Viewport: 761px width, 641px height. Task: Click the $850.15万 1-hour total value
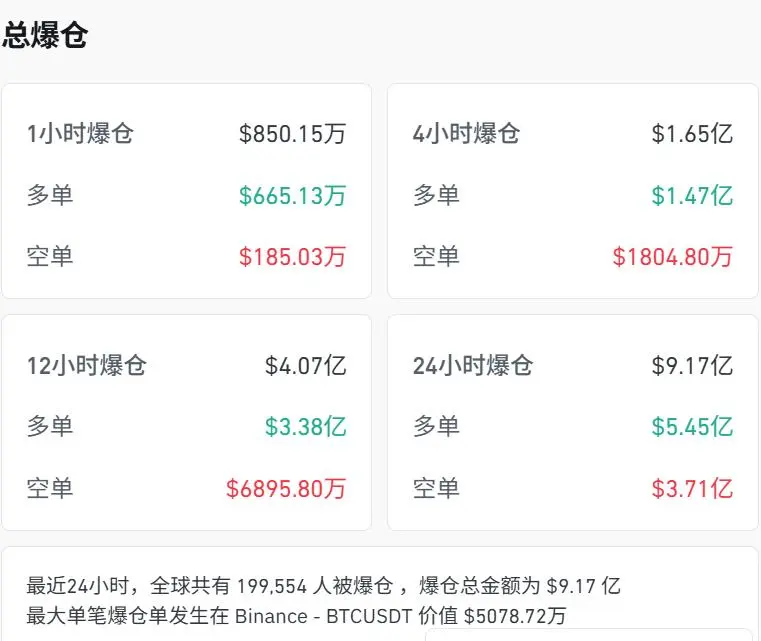pos(292,133)
